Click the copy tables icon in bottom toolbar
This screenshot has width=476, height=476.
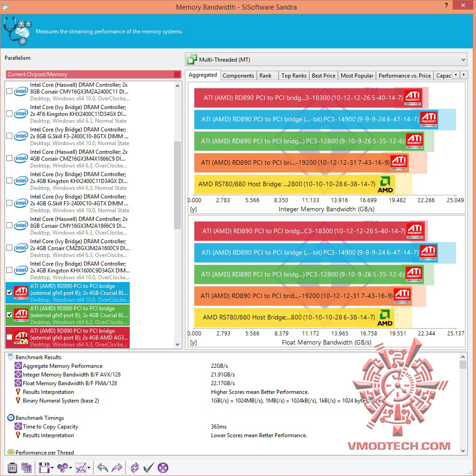point(26,468)
